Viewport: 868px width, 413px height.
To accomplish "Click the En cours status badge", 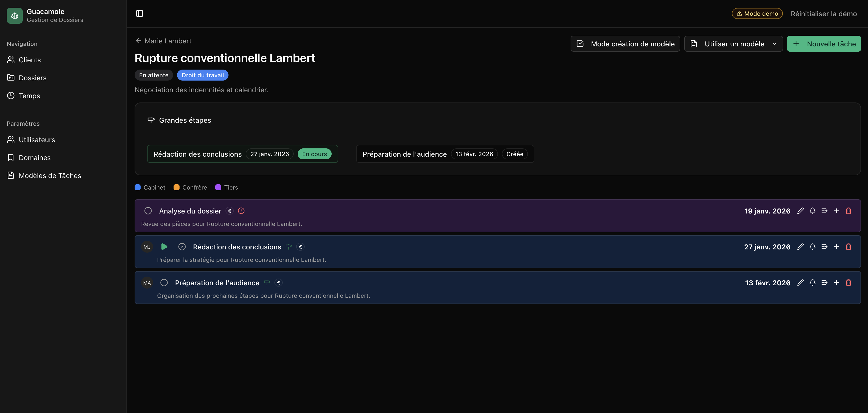I will tap(314, 154).
